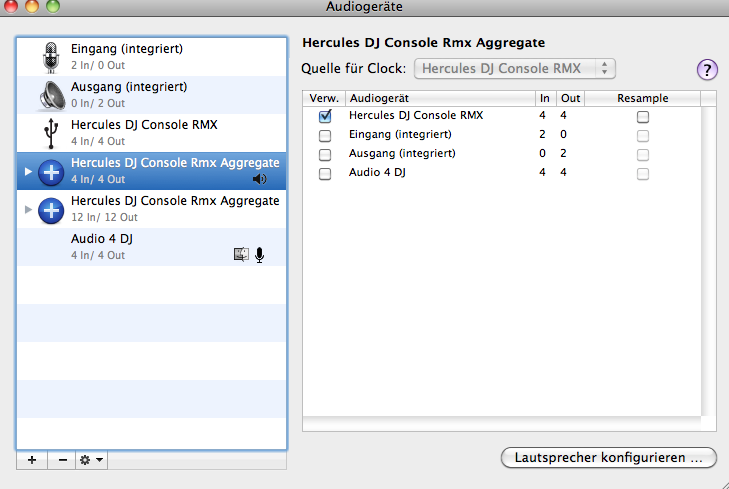Toggle Resample checkbox for Ausgang (integriert)
729x489 pixels.
[x=643, y=155]
